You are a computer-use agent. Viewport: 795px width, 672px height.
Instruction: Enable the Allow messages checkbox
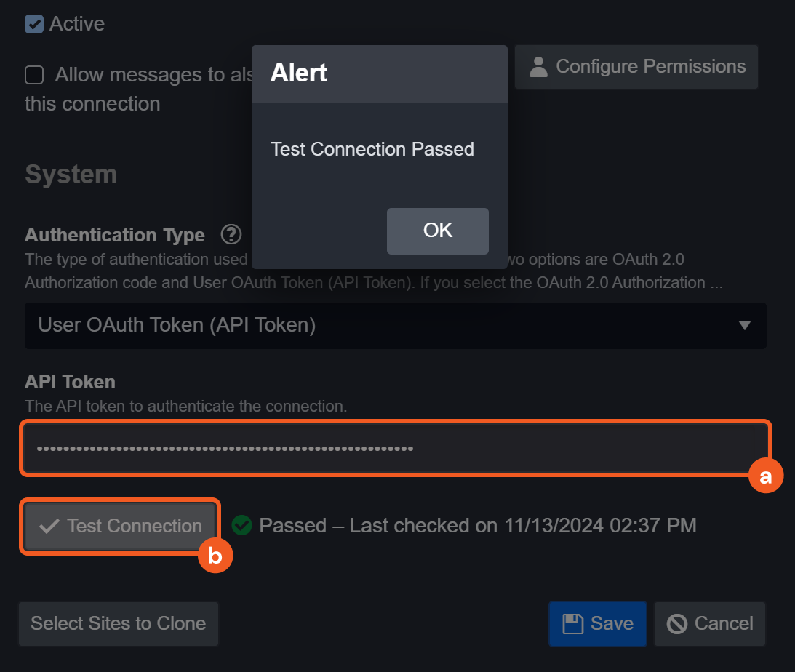[34, 75]
